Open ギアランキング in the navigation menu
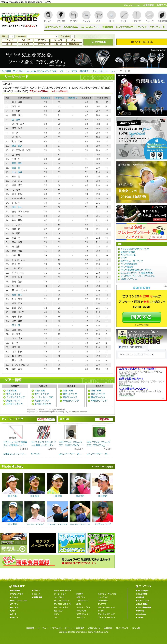167x644 pixels. tap(53, 27)
